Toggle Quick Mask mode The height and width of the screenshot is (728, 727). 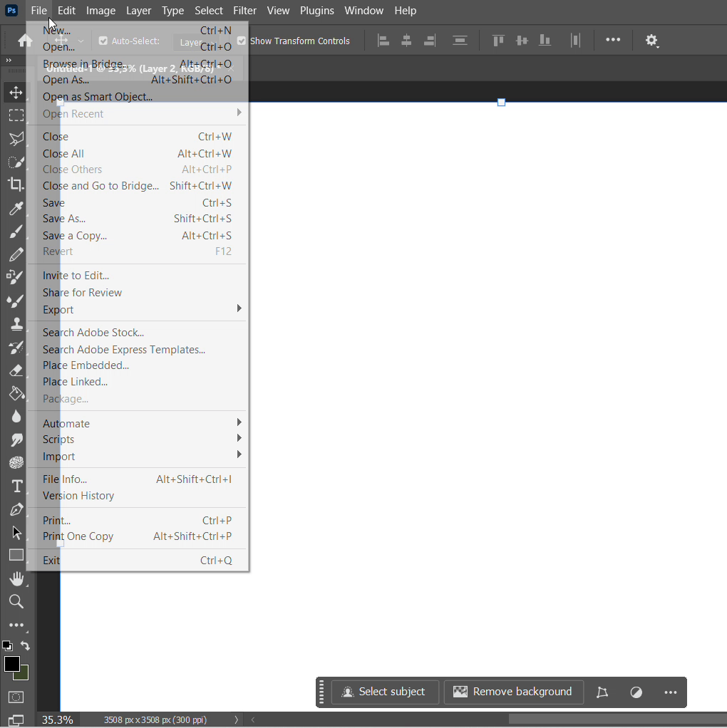click(16, 697)
